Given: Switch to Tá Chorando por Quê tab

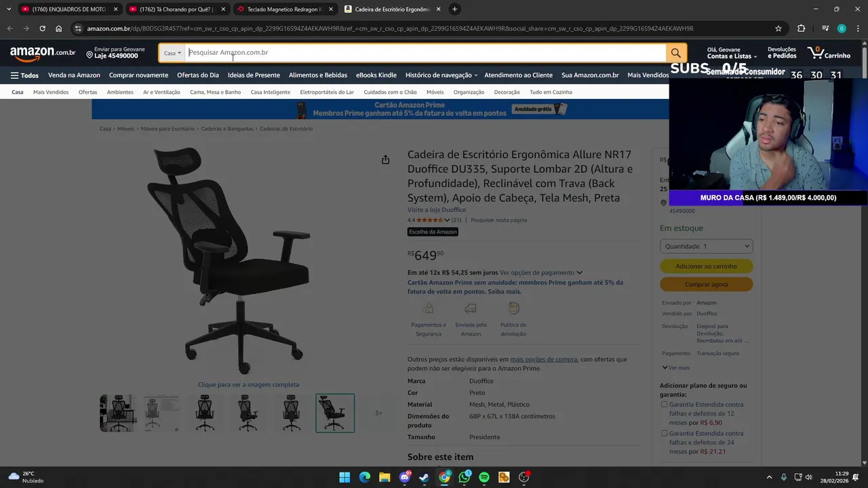Looking at the screenshot, I should tap(177, 9).
